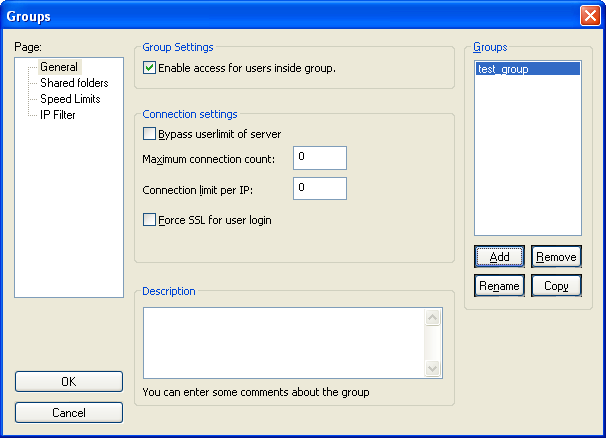Select the Speed Limits page
The image size is (606, 438).
[x=70, y=99]
